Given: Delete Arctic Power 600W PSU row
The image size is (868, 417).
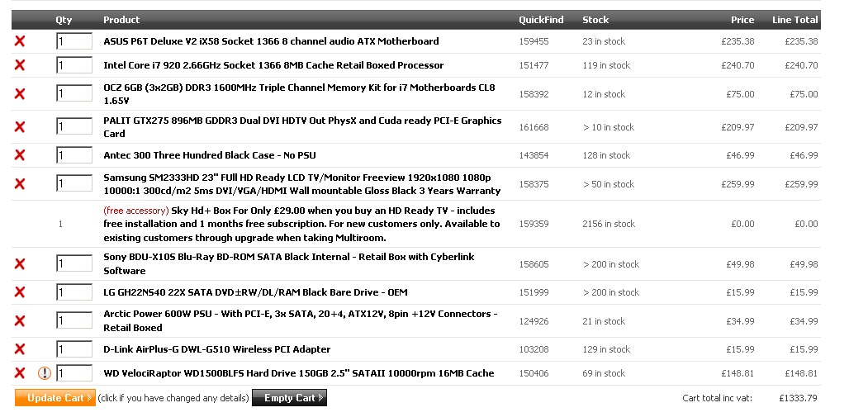Looking at the screenshot, I should click(19, 320).
